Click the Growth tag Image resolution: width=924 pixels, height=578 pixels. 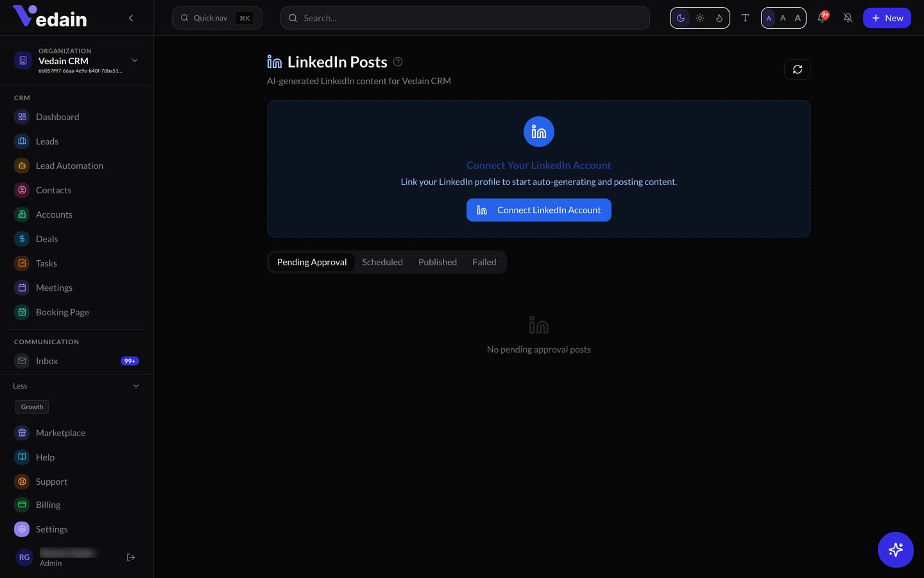(x=32, y=407)
